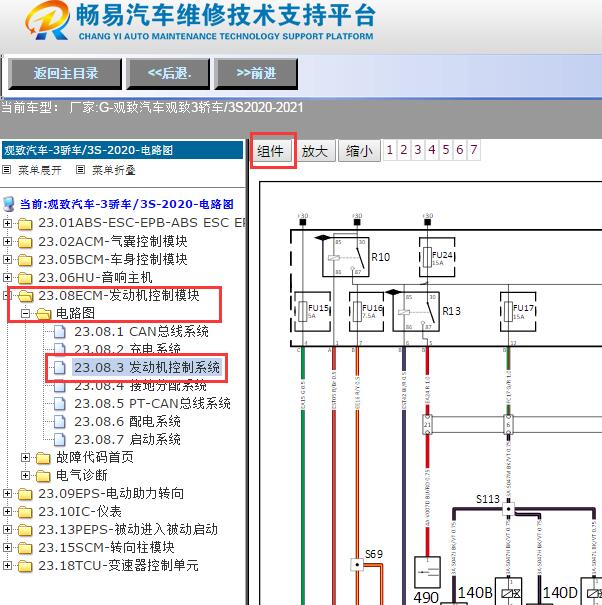602x605 pixels.
Task: Open 23.08.2 充电系统 diagram
Action: [x=127, y=349]
